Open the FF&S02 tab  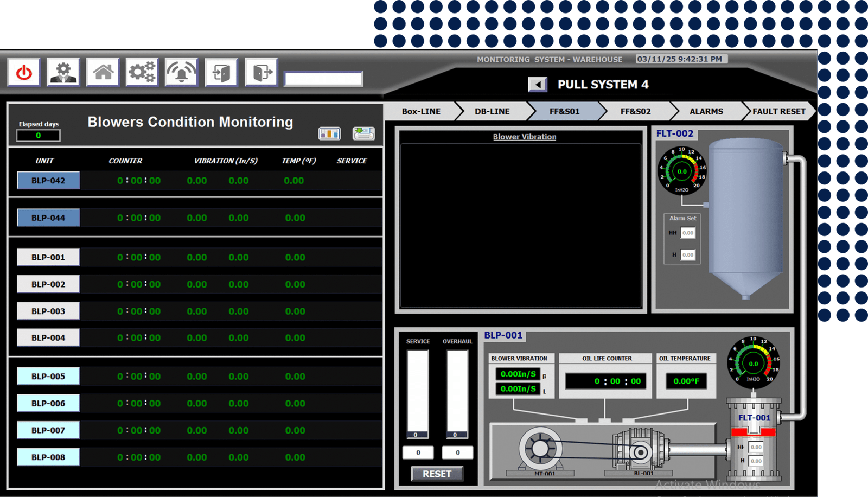click(x=635, y=111)
